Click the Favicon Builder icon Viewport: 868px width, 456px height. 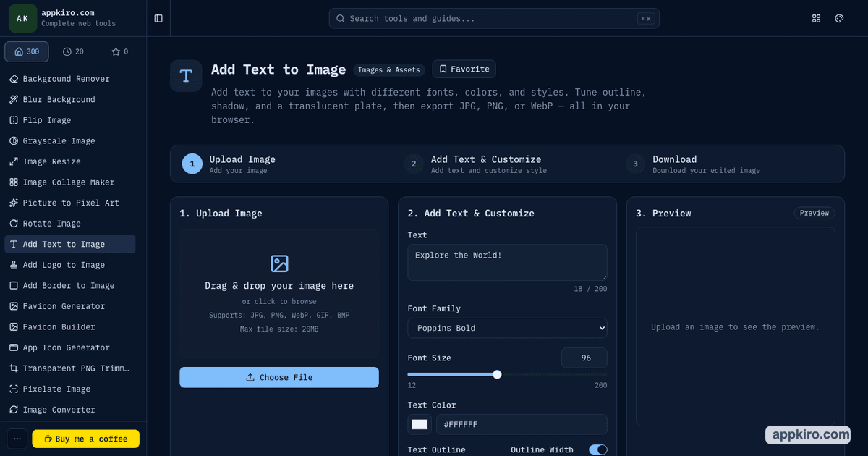point(14,327)
